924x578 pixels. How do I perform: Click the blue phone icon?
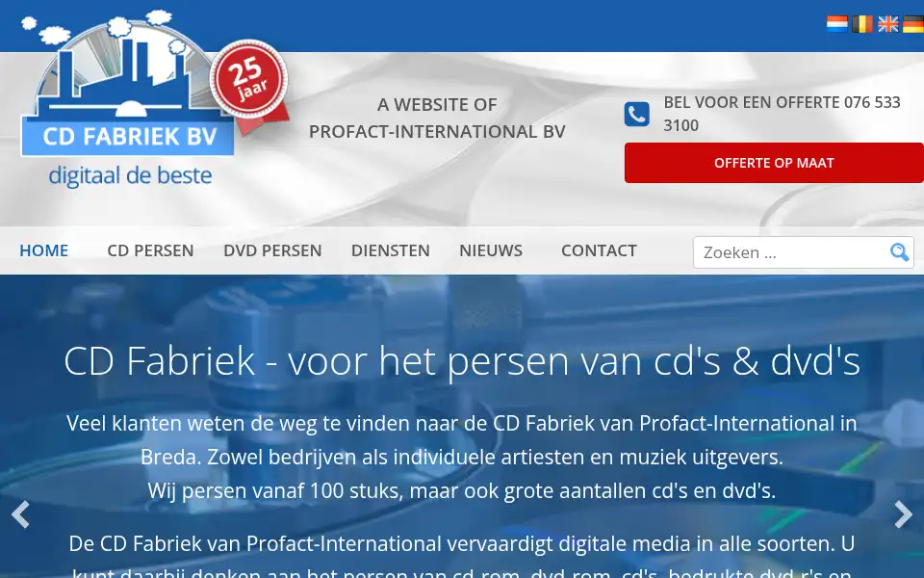[x=637, y=114]
